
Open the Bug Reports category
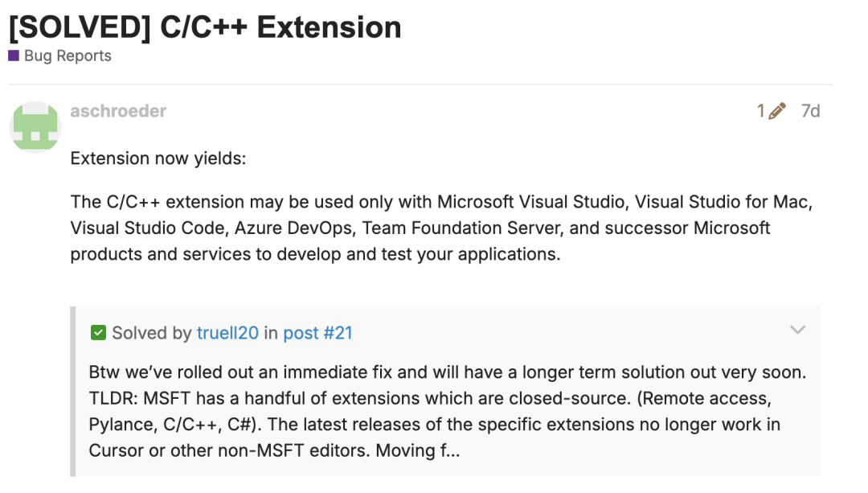click(x=68, y=56)
